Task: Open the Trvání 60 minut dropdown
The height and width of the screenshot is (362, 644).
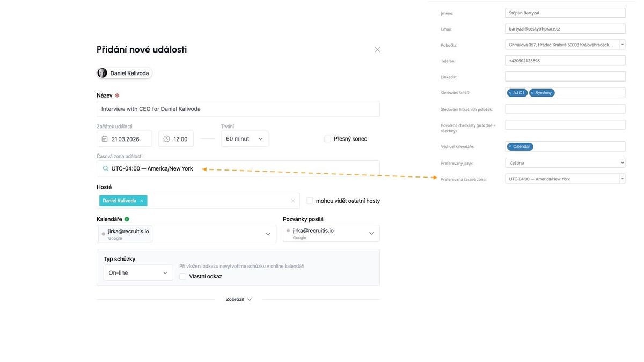Action: pos(244,139)
